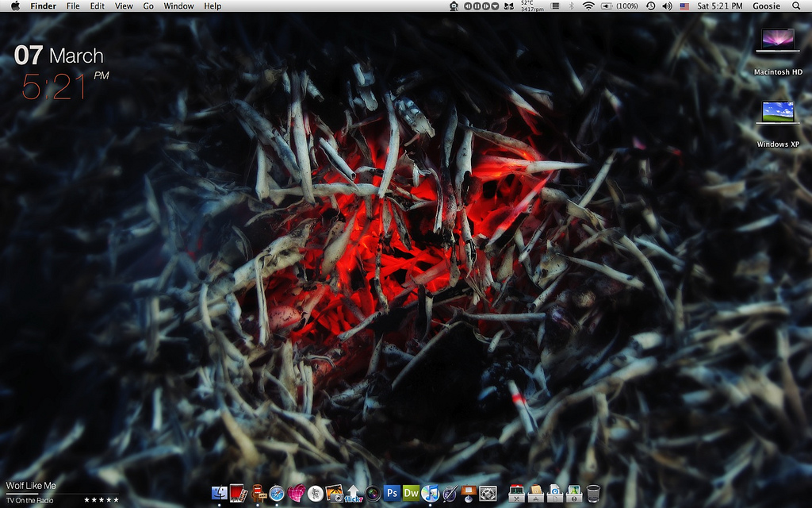Open the music controller dropdown arrow
This screenshot has width=812, height=508.
tap(495, 6)
